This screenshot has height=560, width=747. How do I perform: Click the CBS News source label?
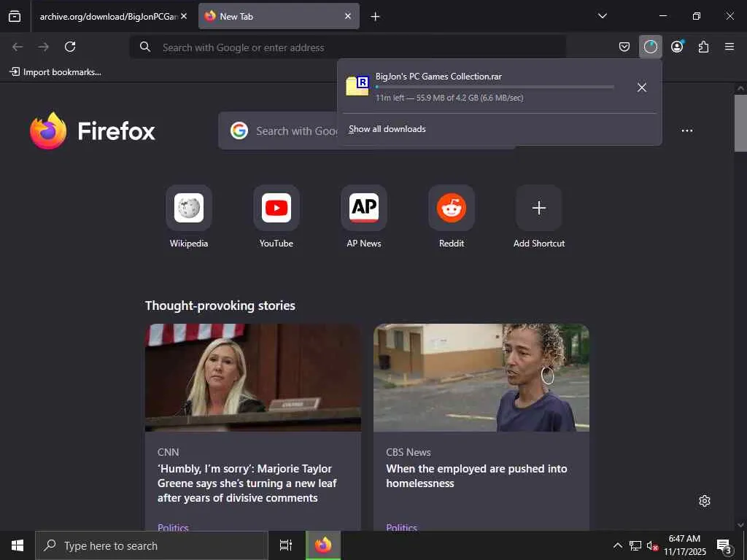pyautogui.click(x=409, y=452)
